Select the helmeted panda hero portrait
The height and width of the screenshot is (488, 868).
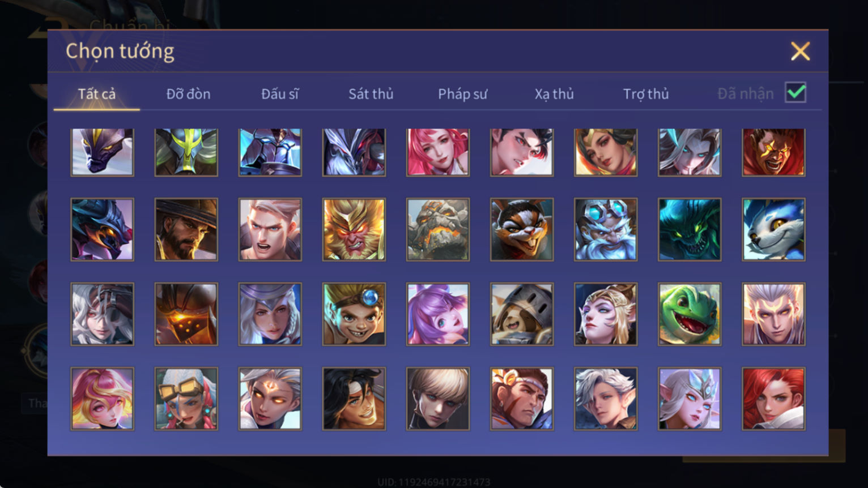coord(522,314)
